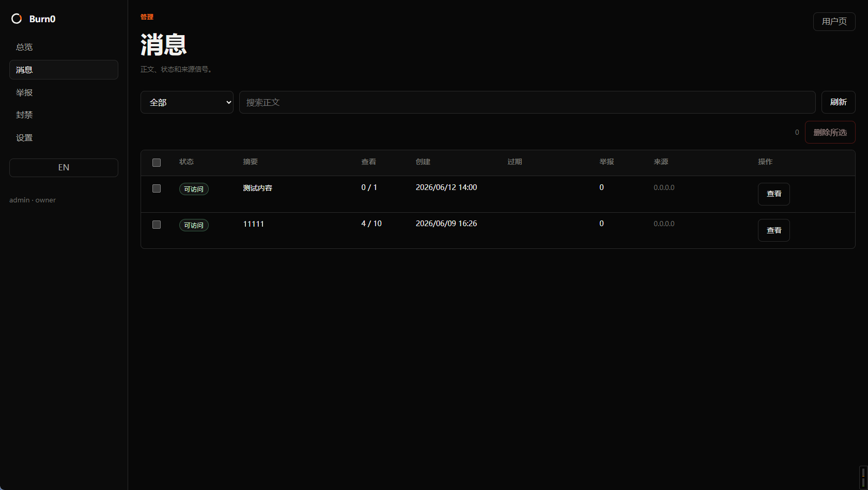The height and width of the screenshot is (490, 868).
Task: Click the 刷新 refresh button
Action: 838,102
